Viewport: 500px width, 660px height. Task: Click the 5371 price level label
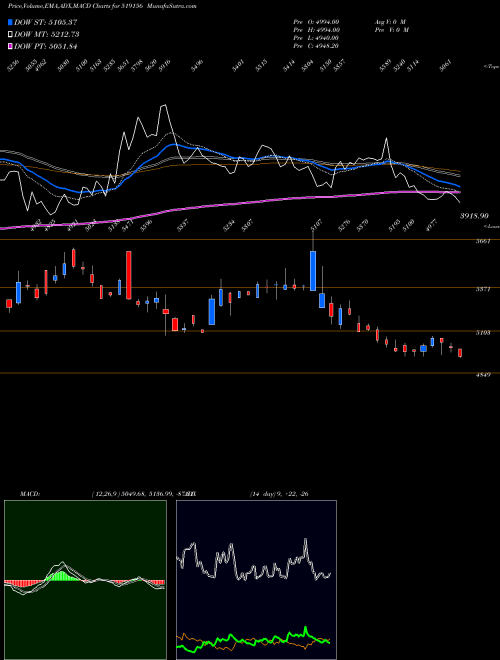[483, 289]
